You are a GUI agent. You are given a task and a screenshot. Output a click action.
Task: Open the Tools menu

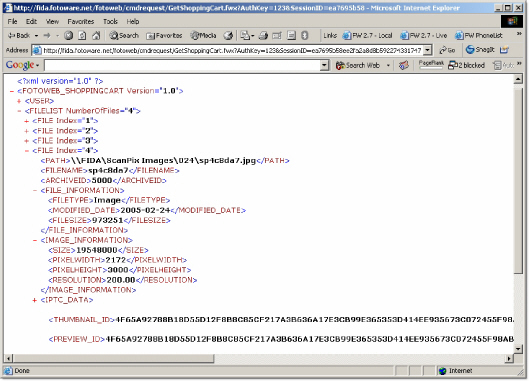tap(110, 22)
